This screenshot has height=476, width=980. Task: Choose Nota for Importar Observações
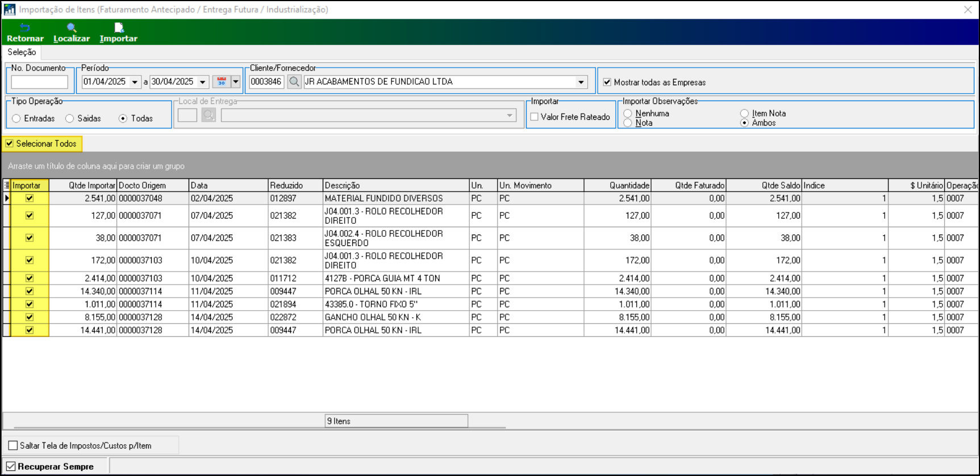pos(628,123)
